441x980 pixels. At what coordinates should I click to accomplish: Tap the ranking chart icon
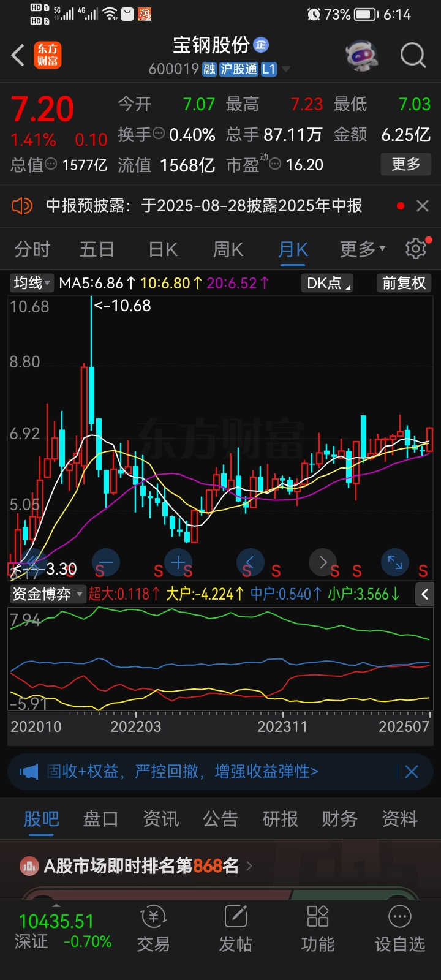(29, 866)
